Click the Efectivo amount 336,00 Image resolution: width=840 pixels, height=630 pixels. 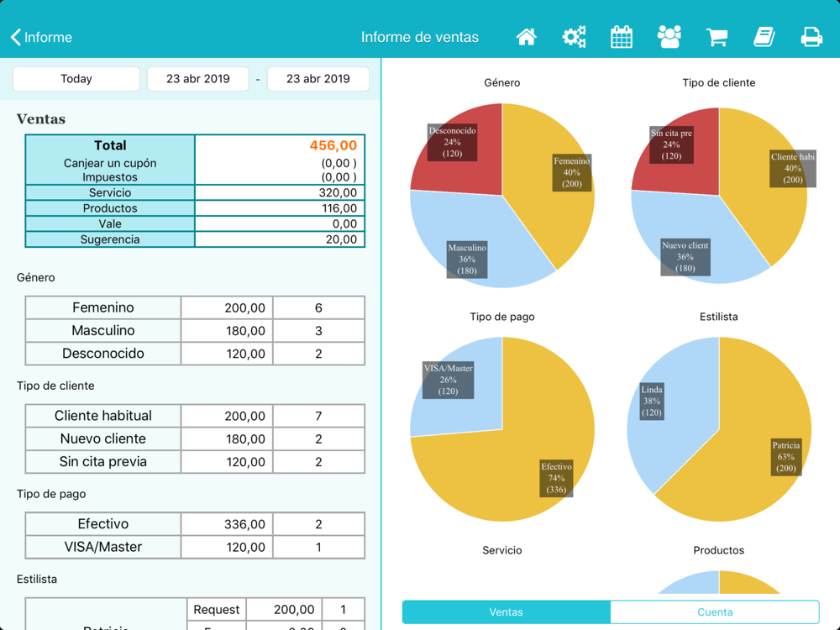point(244,524)
